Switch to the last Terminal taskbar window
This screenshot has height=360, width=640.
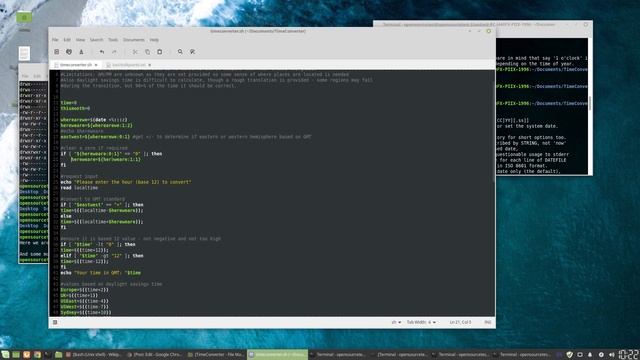click(522, 355)
